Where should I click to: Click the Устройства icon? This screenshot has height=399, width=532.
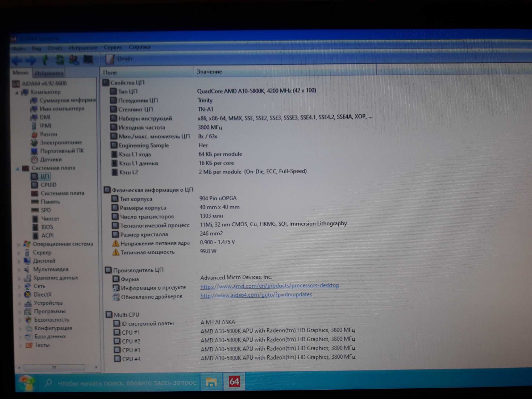tap(28, 303)
